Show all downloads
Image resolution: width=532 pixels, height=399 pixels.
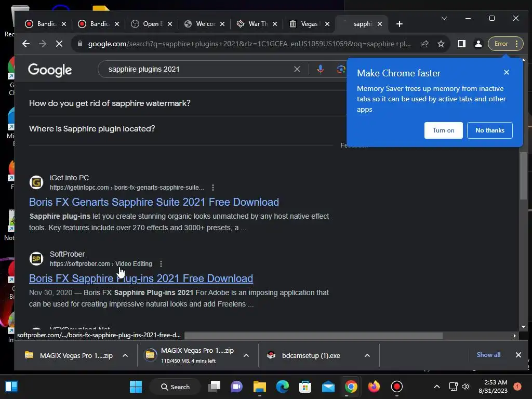pyautogui.click(x=488, y=354)
